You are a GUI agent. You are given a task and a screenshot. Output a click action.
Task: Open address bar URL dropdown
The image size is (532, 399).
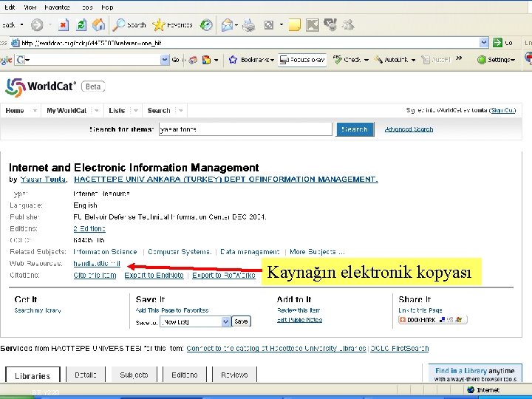(x=484, y=43)
